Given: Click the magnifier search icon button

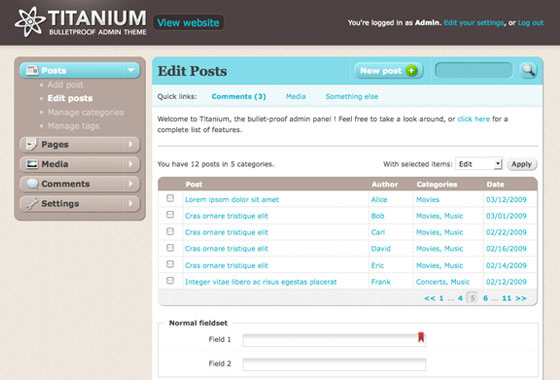Looking at the screenshot, I should tap(528, 70).
